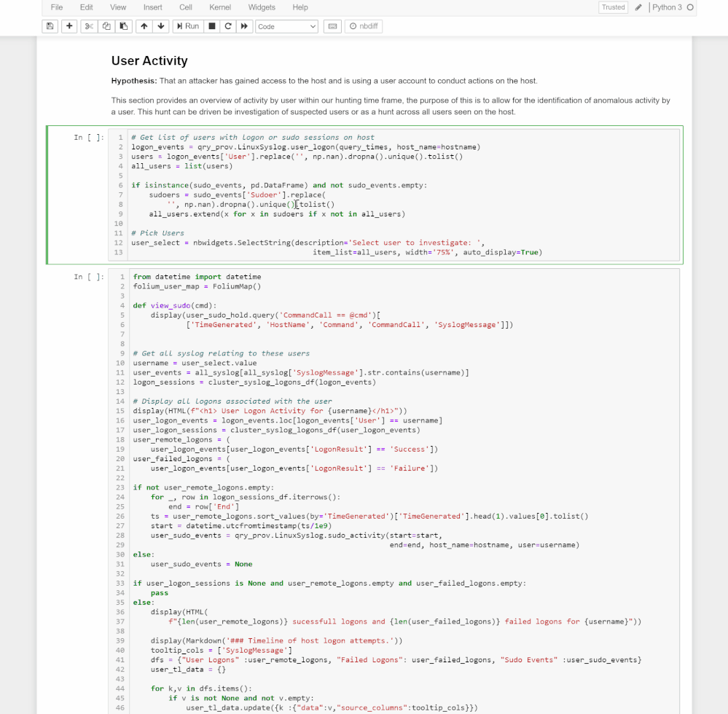Copy selected cells icon
728x714 pixels.
click(106, 26)
